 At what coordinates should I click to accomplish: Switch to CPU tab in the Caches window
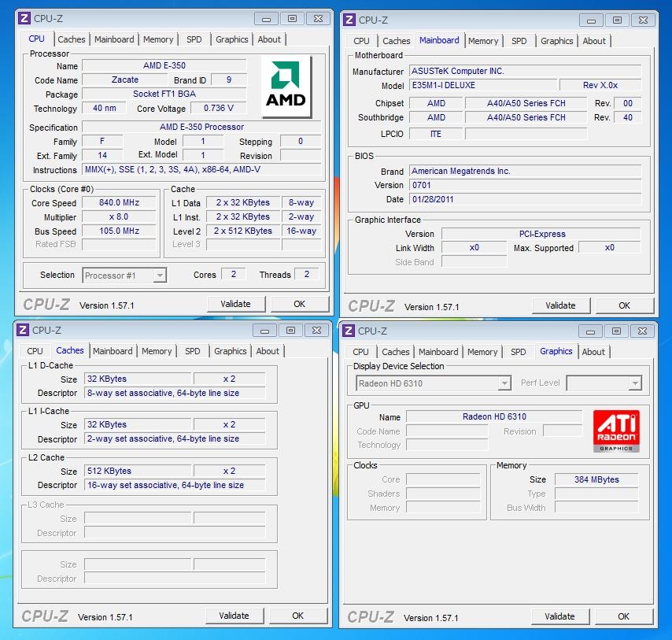(x=35, y=351)
